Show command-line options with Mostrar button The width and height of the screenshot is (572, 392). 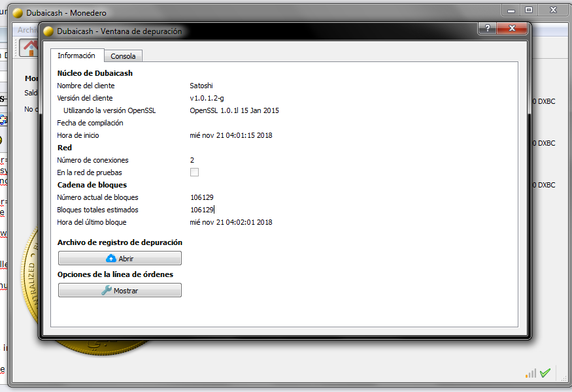[120, 291]
